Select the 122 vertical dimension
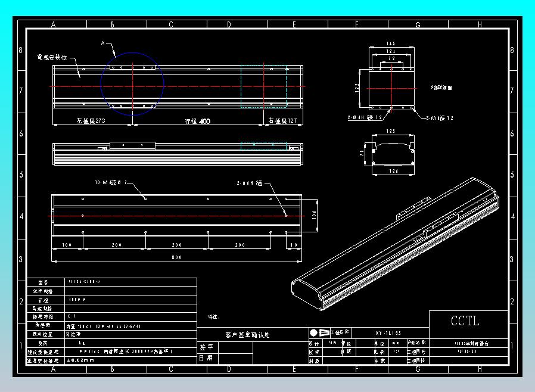Viewport: 535px width, 392px height. click(357, 88)
